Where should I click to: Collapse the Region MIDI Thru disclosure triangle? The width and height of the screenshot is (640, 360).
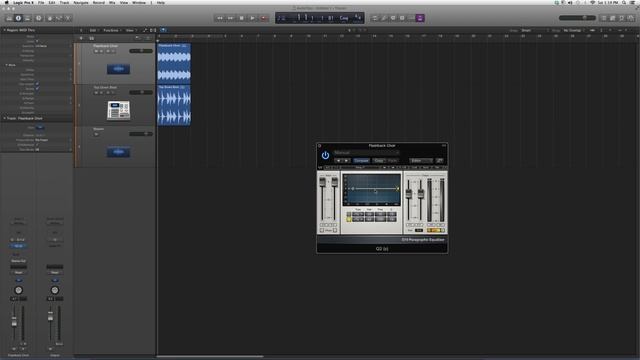[4, 30]
